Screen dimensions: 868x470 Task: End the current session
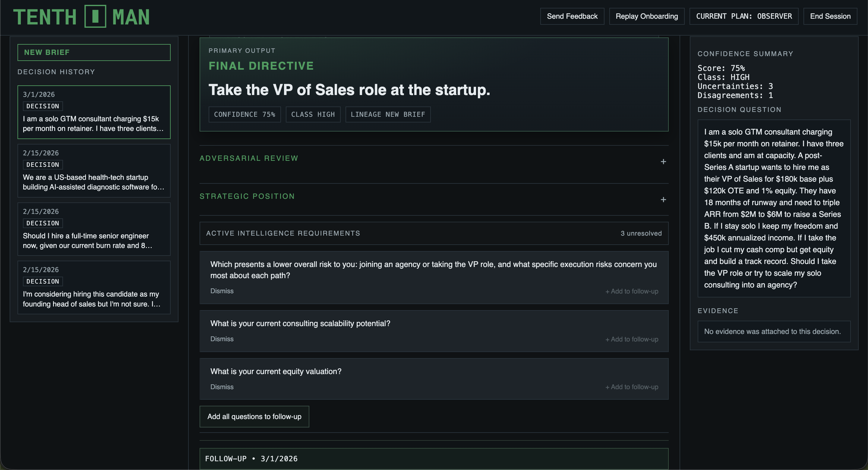[x=830, y=16]
